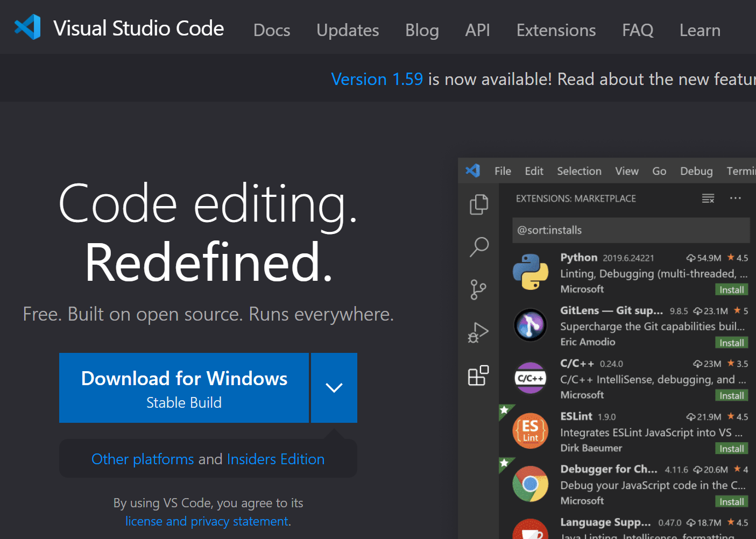Click Download for Windows Stable Build button
This screenshot has height=539, width=756.
[184, 388]
